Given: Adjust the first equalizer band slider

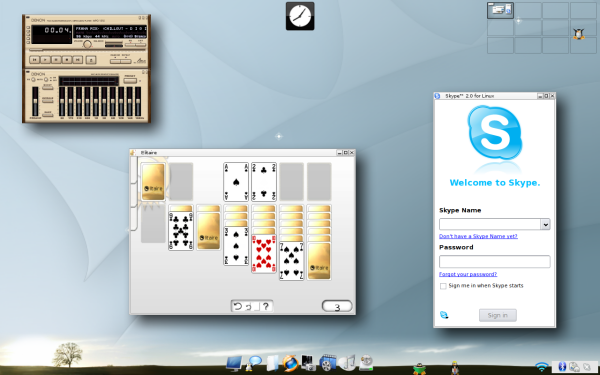Looking at the screenshot, I should pyautogui.click(x=62, y=101).
